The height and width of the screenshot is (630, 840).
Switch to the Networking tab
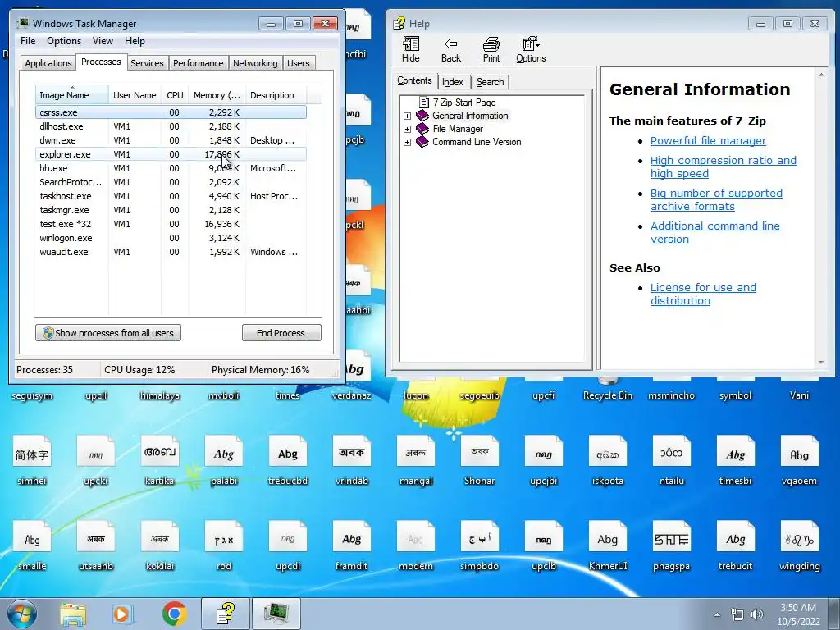[x=255, y=63]
